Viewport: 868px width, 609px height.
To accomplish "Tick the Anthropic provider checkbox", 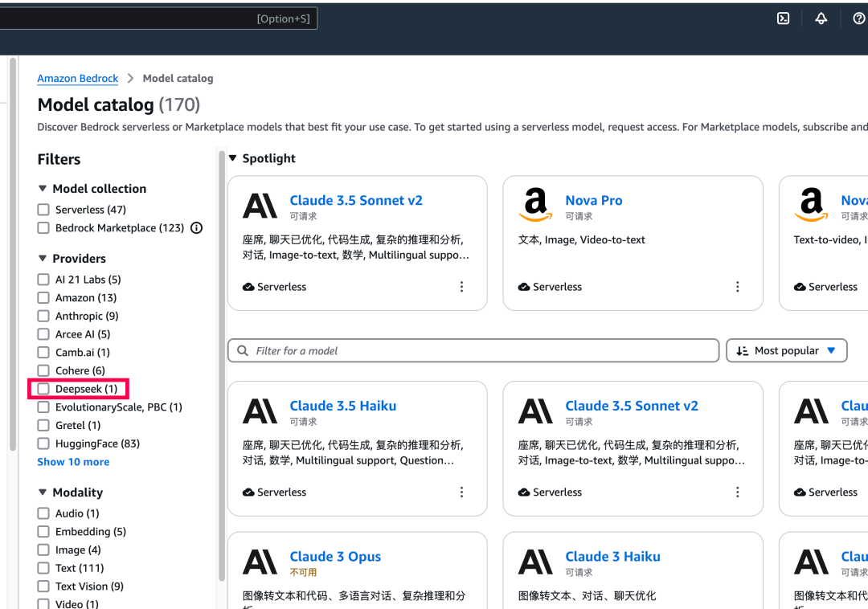I will [43, 316].
